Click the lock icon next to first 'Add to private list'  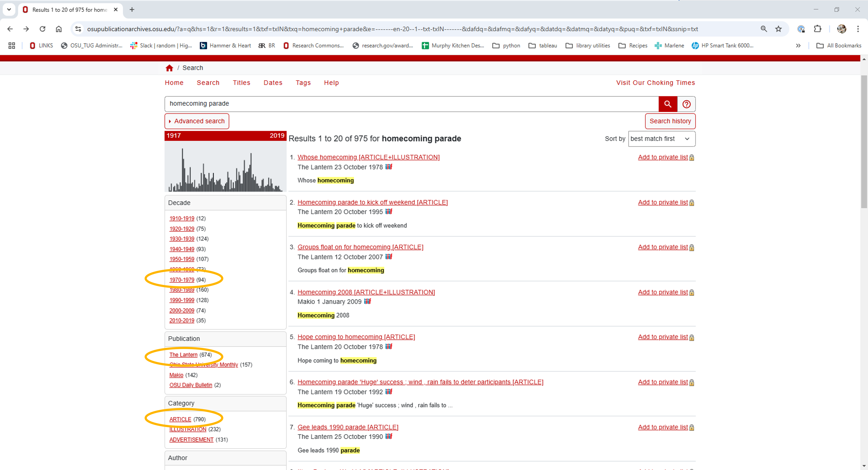(691, 157)
